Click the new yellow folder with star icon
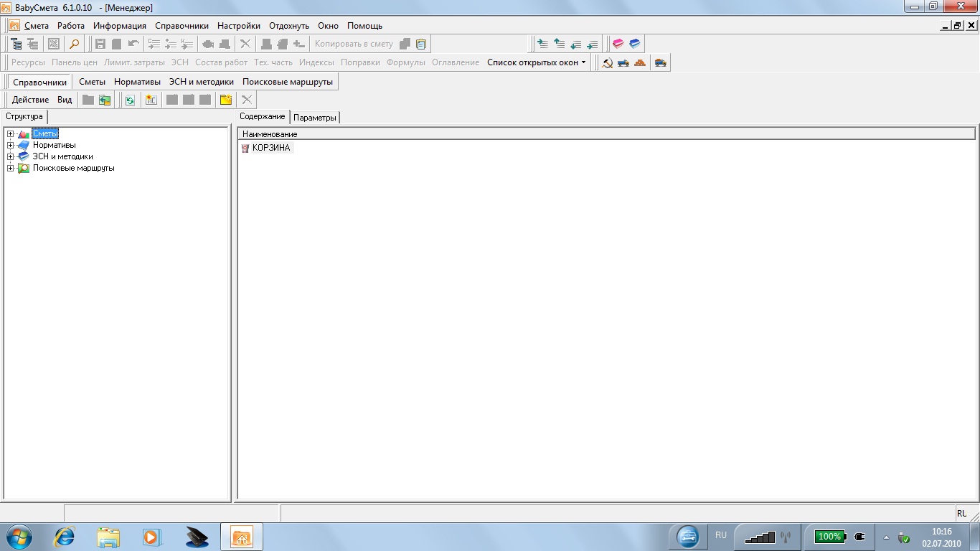 coord(226,100)
